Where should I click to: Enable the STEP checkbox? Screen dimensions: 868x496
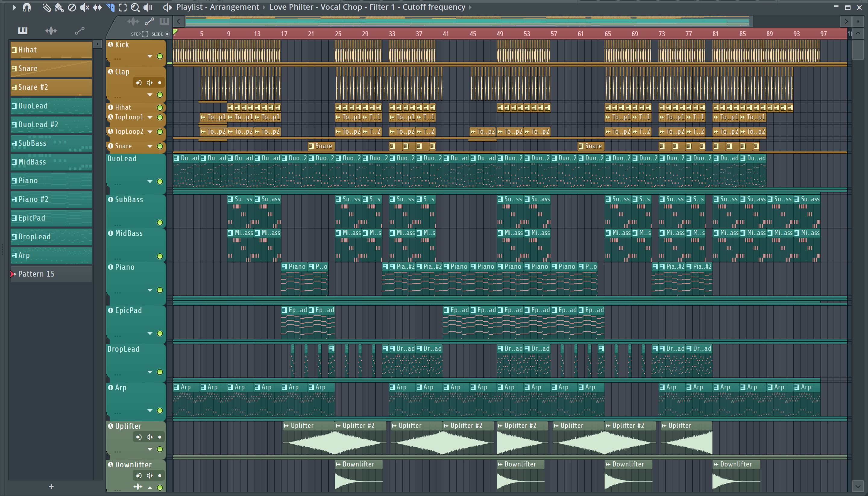(x=145, y=34)
